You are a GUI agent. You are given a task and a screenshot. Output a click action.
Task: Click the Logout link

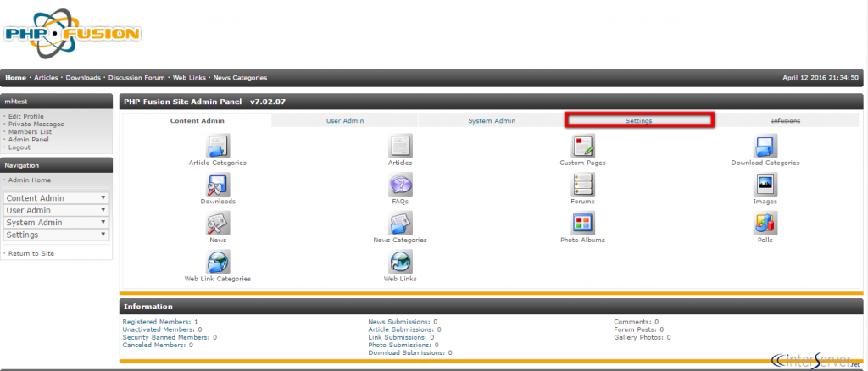coord(19,147)
